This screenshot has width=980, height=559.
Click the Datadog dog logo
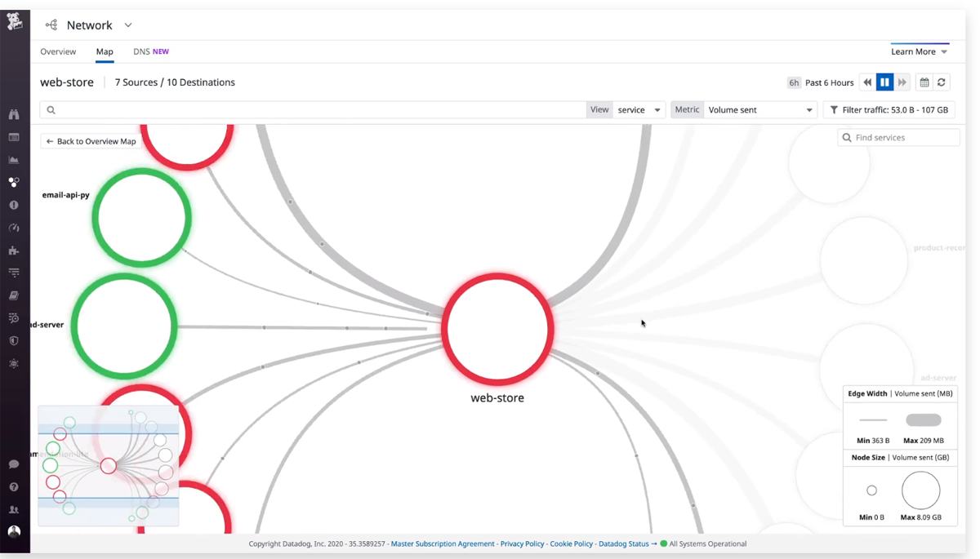tap(15, 22)
